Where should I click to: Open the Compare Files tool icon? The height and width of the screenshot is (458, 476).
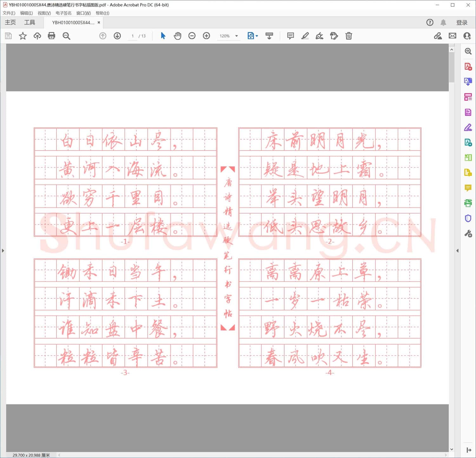click(x=468, y=157)
